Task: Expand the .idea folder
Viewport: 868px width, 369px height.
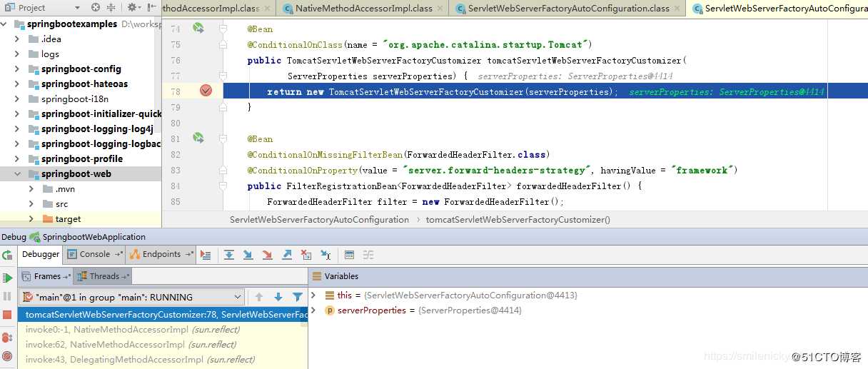Action: click(x=17, y=39)
